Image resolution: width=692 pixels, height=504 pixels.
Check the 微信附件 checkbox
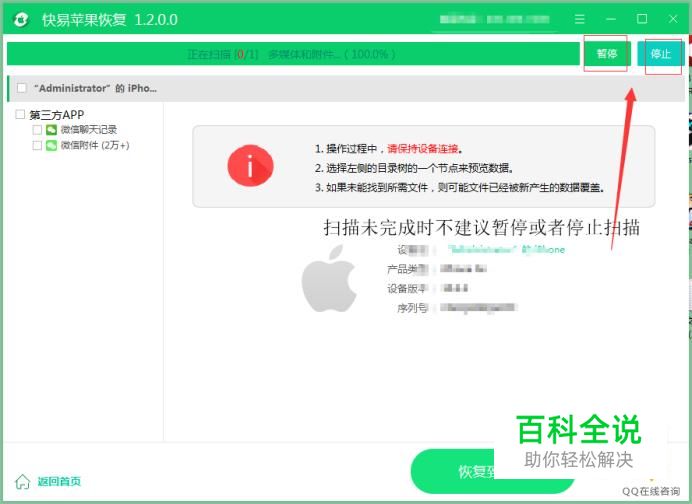pos(37,145)
